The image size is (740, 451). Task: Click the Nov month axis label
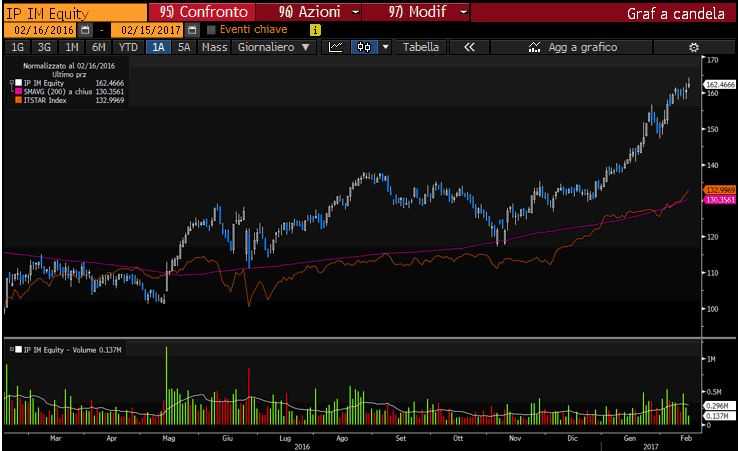coord(515,438)
